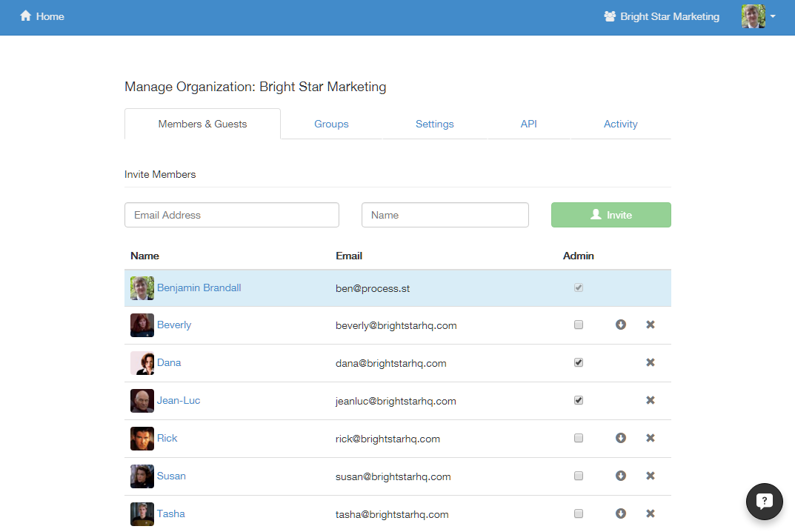The width and height of the screenshot is (795, 532).
Task: Click the down-arrow icon in Rick's row
Action: [621, 438]
